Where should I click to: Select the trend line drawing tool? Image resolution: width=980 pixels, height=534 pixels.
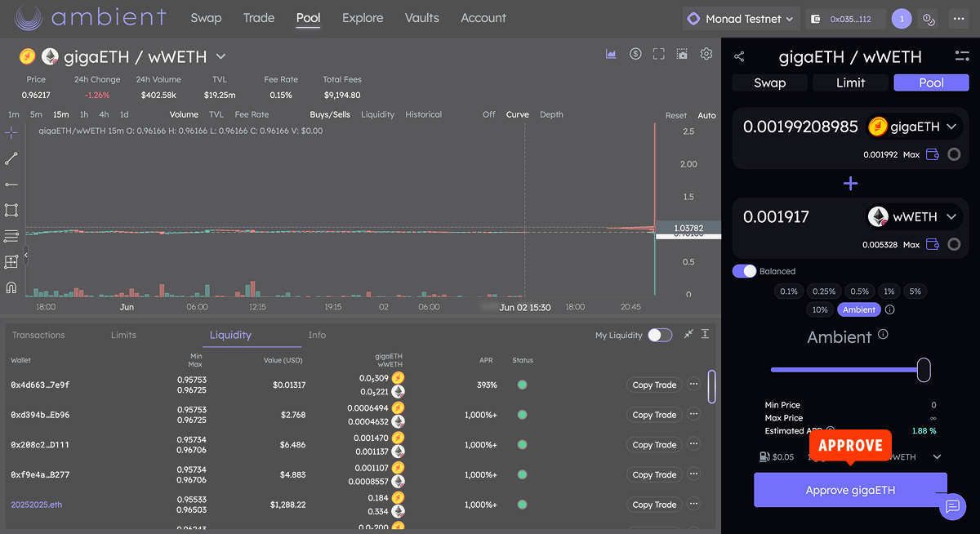(11, 158)
